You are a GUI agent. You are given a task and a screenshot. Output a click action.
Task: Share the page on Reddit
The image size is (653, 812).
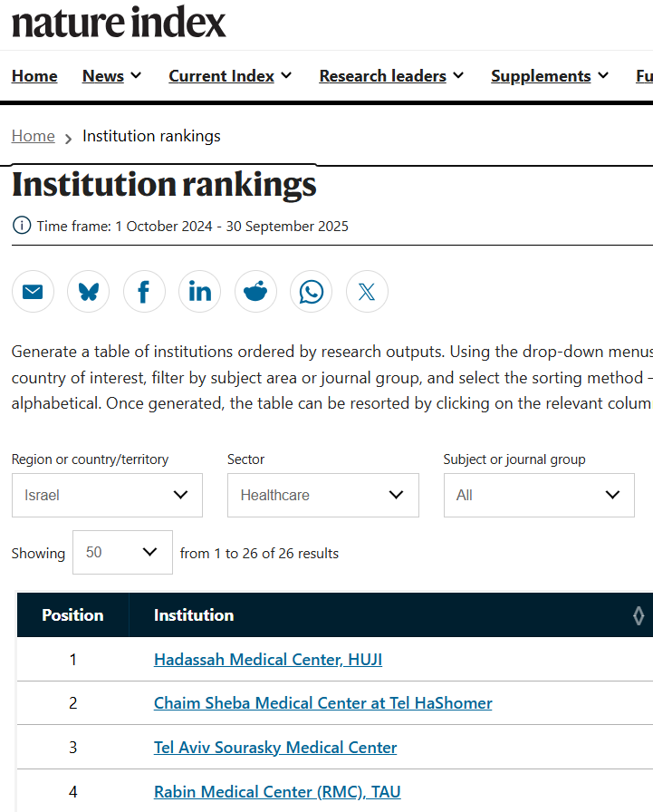255,292
